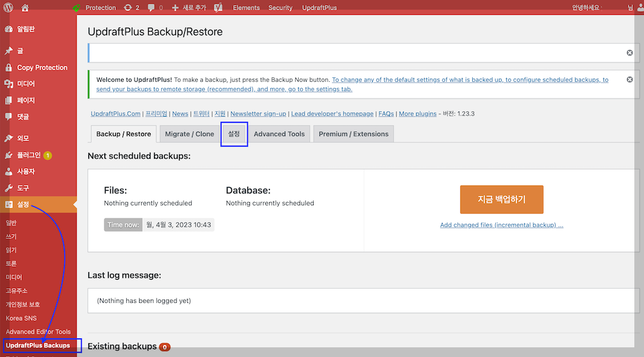
Task: Click the WordPress logo icon
Action: [8, 7]
